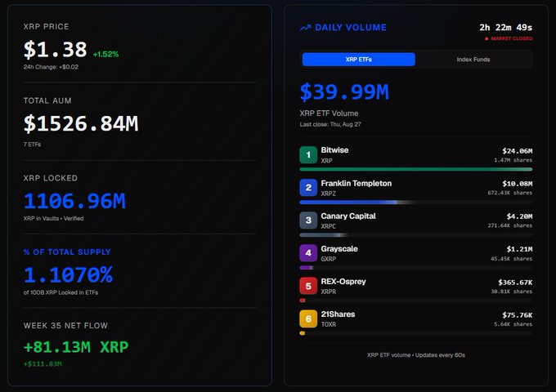
Task: Click the yellow rank 6 badge for 21Shares
Action: (x=308, y=318)
